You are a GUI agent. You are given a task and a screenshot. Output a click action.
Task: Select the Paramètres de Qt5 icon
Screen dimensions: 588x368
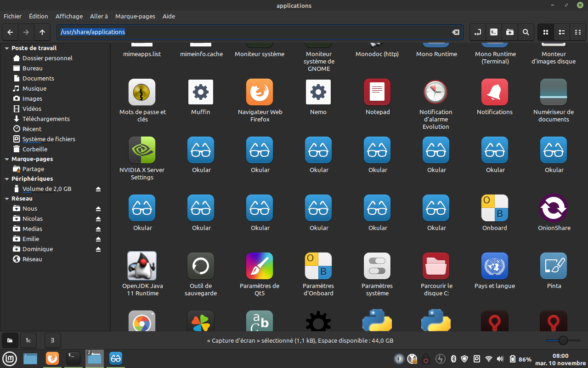click(260, 266)
